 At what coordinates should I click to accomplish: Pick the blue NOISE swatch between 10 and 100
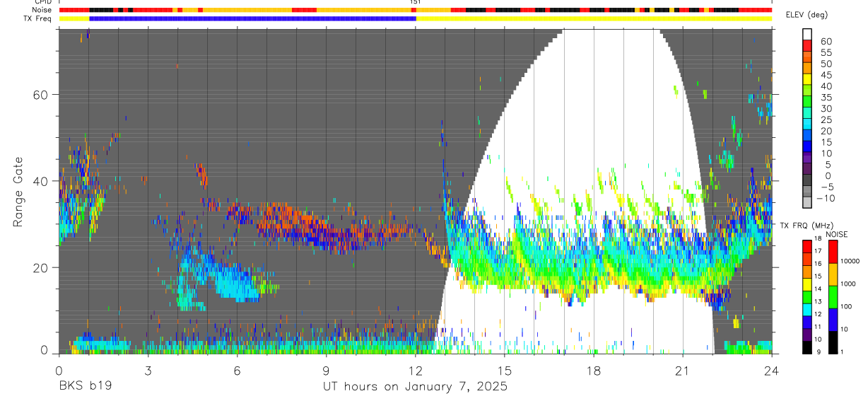833,319
